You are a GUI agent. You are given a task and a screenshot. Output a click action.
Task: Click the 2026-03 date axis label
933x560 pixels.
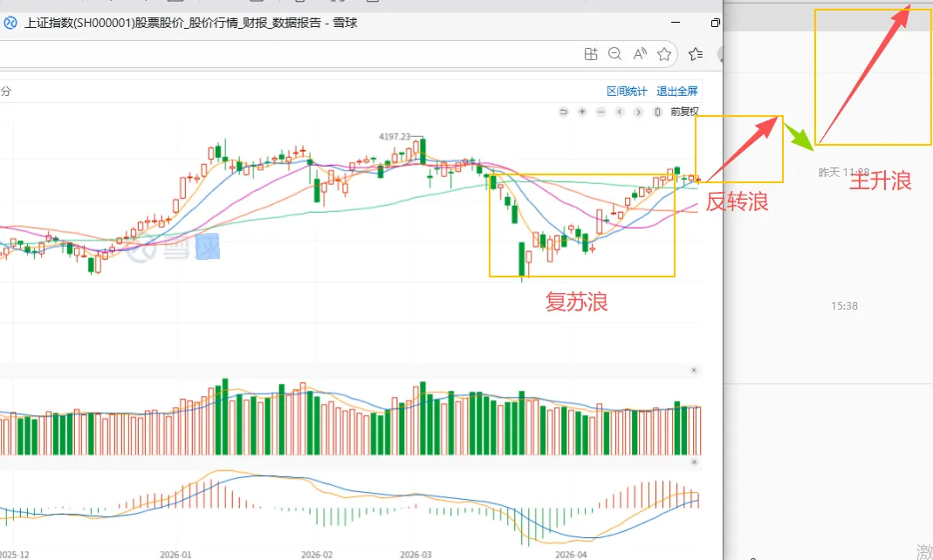[x=415, y=555]
